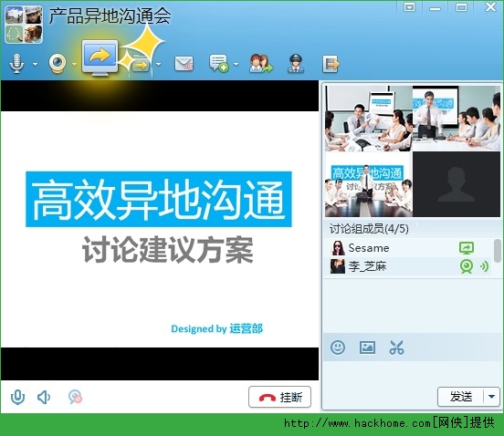Click the 挂断 hang up button
Viewport: 504px width, 436px height.
pos(279,397)
